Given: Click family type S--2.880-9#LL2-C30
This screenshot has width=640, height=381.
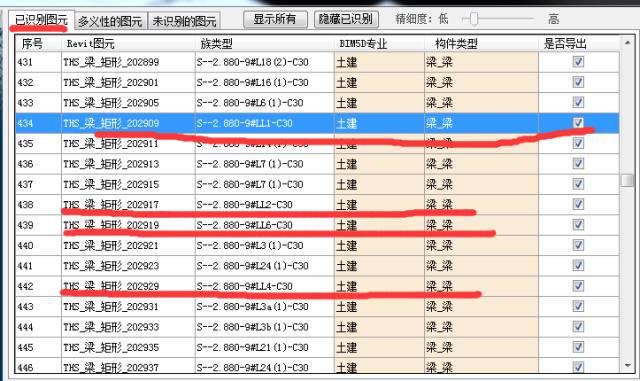Looking at the screenshot, I should coord(244,205).
